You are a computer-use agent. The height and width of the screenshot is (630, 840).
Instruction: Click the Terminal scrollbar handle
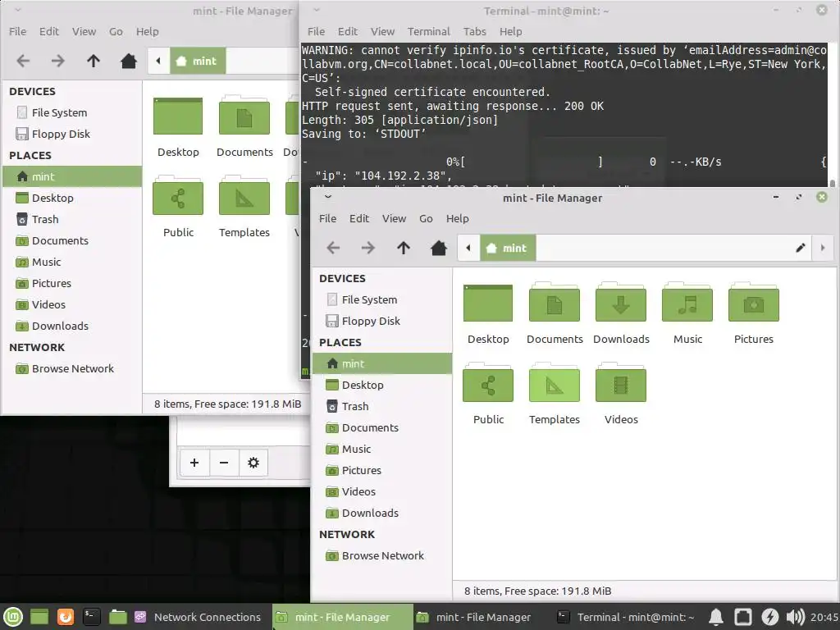tap(832, 183)
